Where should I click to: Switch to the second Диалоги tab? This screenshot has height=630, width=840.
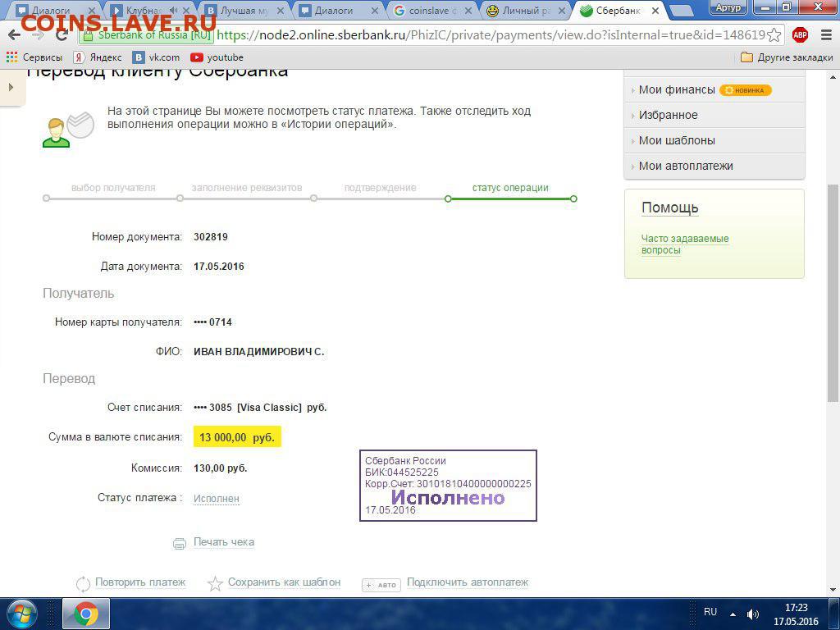[339, 10]
